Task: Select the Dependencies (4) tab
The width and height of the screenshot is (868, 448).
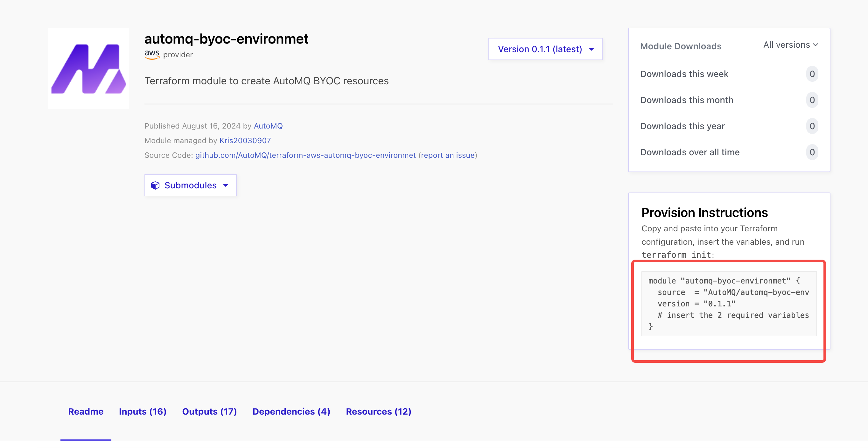Action: 291,411
